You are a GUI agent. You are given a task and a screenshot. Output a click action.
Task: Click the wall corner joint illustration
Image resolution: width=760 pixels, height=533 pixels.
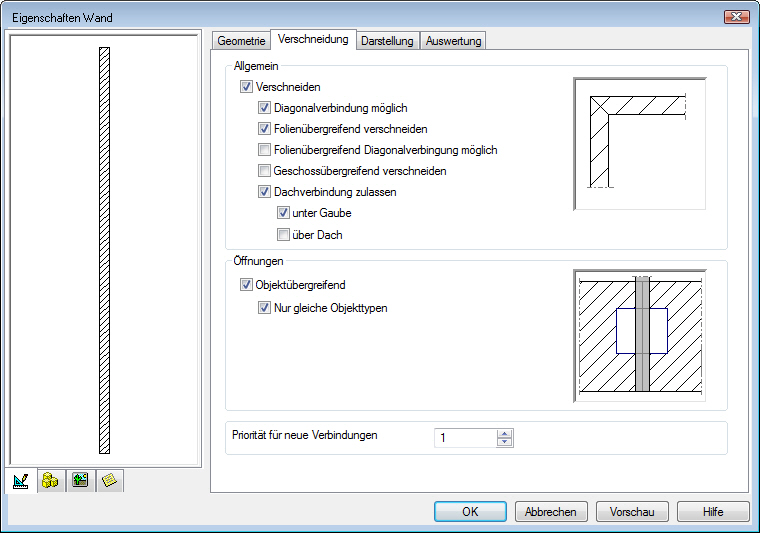tap(640, 144)
